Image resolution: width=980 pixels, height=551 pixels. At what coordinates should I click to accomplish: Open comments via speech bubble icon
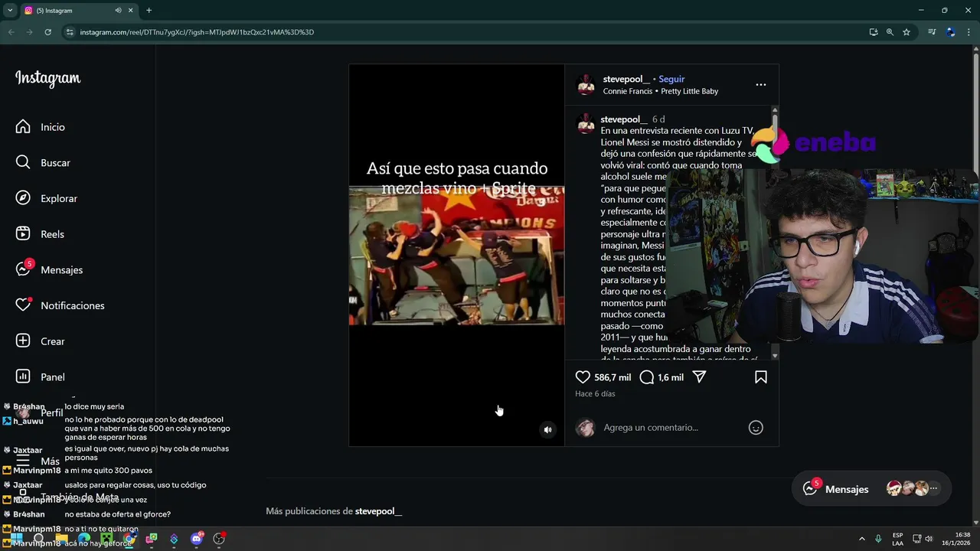tap(647, 377)
